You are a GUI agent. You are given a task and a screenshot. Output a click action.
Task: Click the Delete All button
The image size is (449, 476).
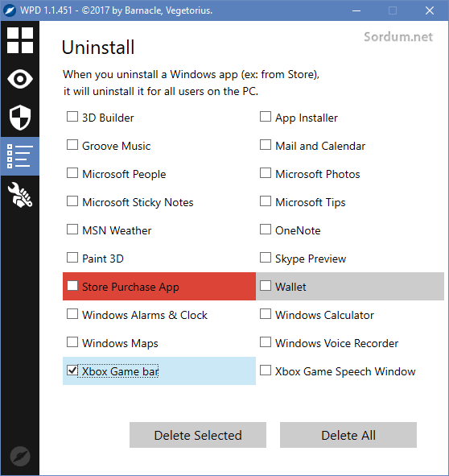[348, 435]
